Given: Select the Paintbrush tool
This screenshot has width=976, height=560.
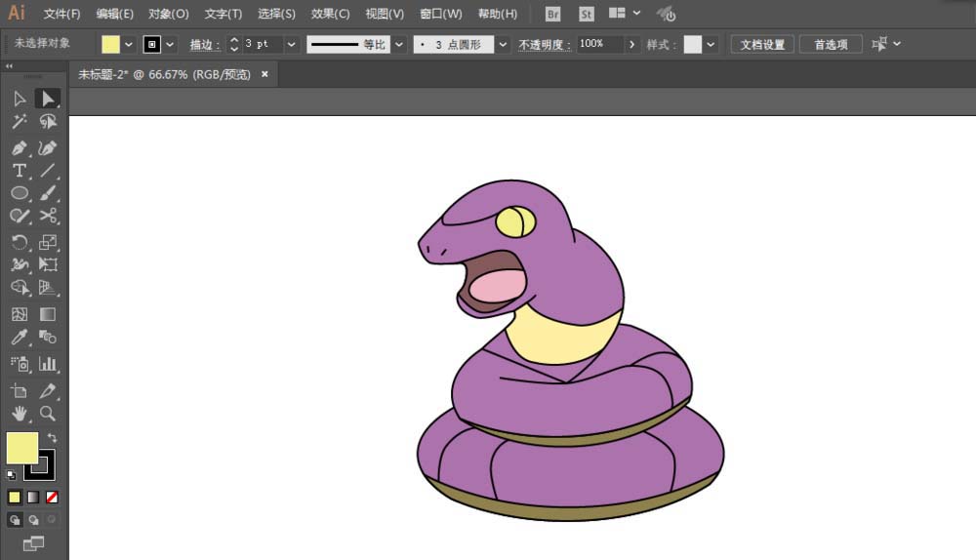Looking at the screenshot, I should pos(47,193).
